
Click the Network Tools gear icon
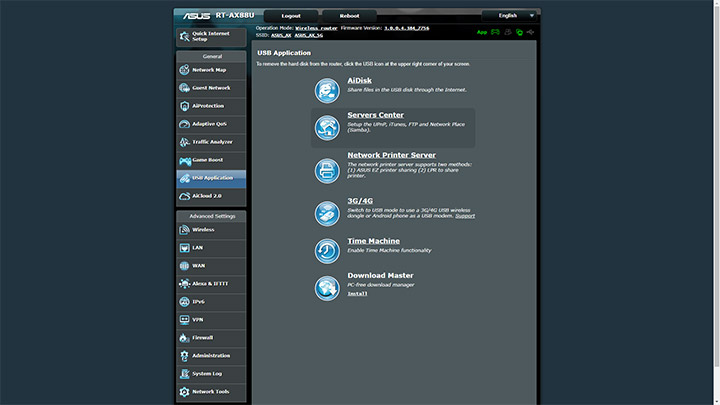(x=184, y=392)
